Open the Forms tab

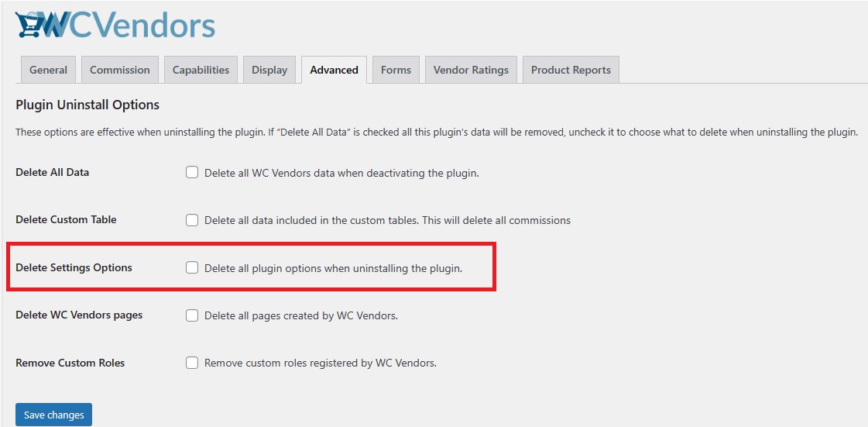(x=396, y=70)
